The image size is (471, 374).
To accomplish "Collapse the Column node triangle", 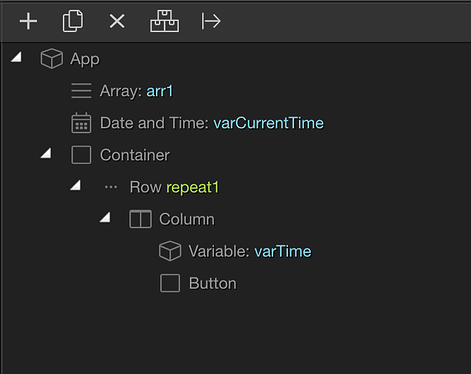I will (105, 217).
